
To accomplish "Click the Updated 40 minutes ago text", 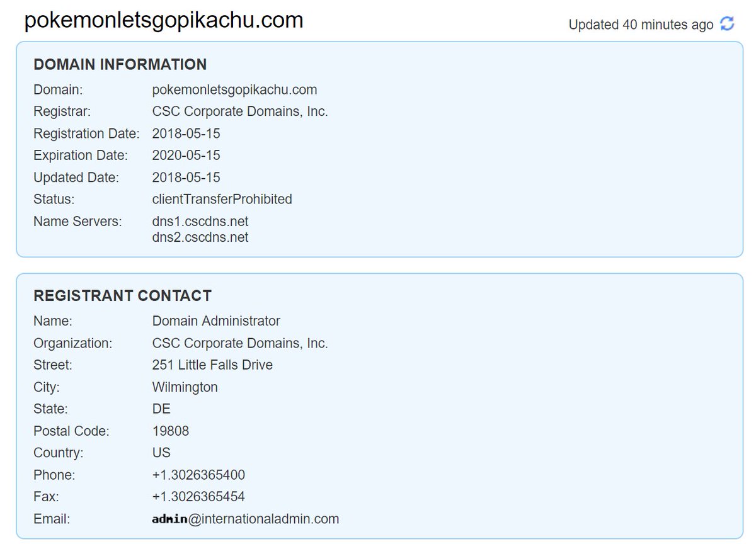I will coord(641,25).
